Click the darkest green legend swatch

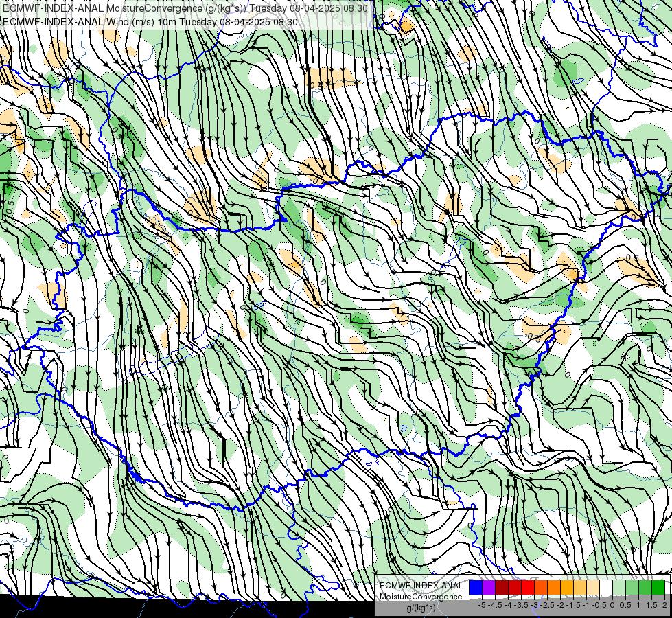coord(658,587)
